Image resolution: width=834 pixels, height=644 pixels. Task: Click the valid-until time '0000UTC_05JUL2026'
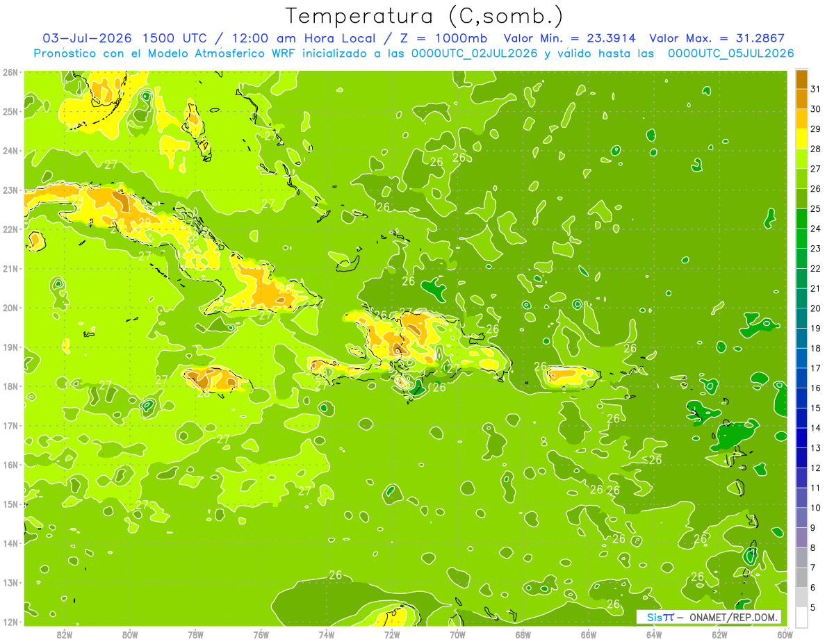[730, 53]
